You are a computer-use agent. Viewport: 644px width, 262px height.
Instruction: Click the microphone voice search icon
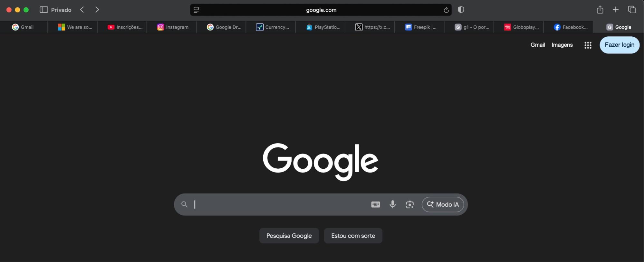pos(392,204)
